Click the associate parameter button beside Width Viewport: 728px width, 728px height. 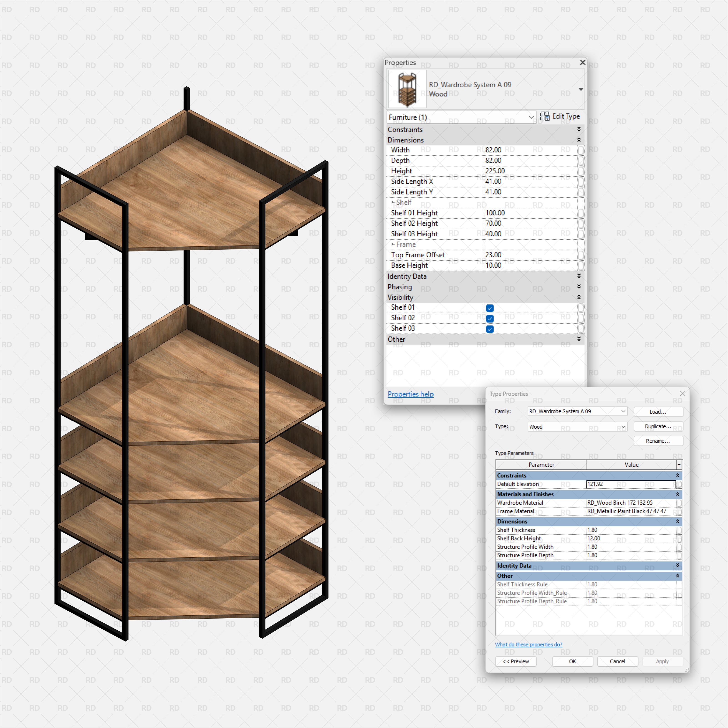580,150
